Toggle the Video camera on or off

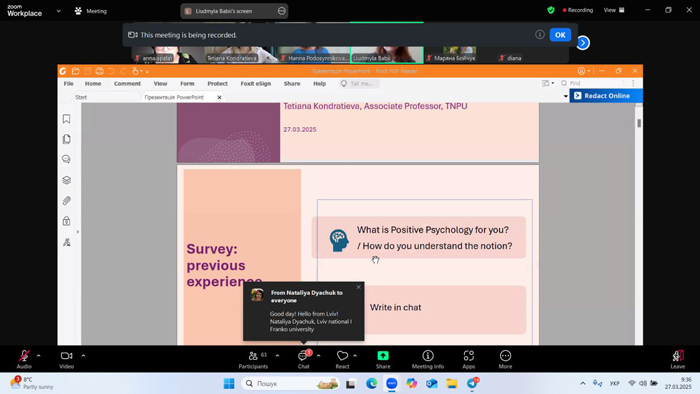click(67, 359)
